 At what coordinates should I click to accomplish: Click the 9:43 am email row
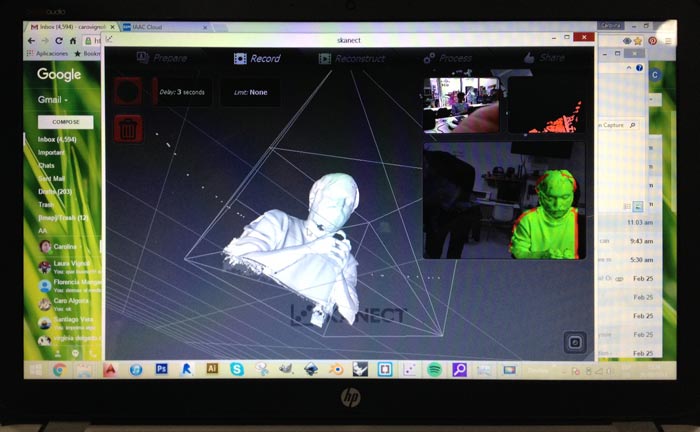coord(629,241)
